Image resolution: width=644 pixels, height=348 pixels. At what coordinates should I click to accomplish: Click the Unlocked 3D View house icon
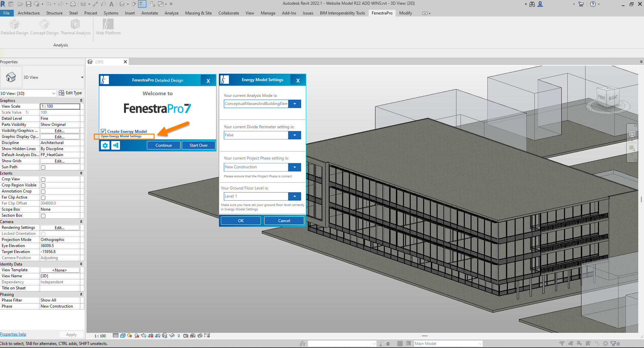pos(165,336)
